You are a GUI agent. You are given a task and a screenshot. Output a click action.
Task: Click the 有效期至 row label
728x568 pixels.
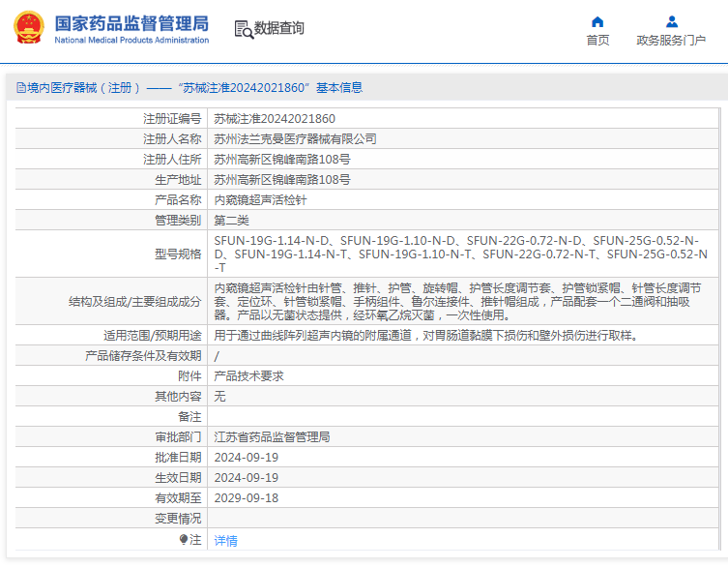coord(178,498)
